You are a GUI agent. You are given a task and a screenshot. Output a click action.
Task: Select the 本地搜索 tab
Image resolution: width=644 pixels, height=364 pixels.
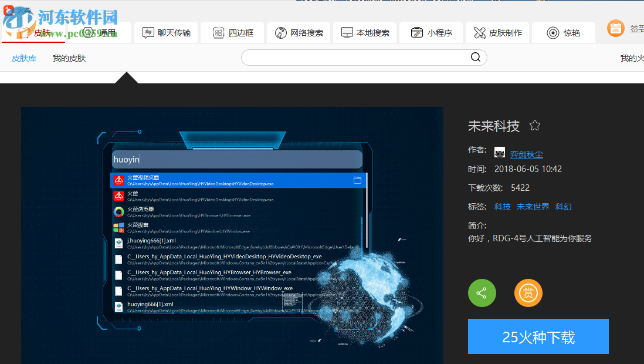coord(365,33)
